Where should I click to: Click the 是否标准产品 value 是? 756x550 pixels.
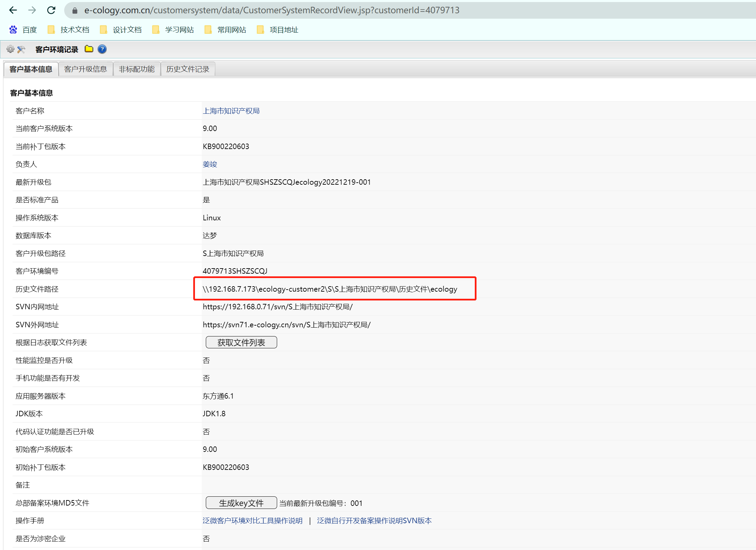206,200
